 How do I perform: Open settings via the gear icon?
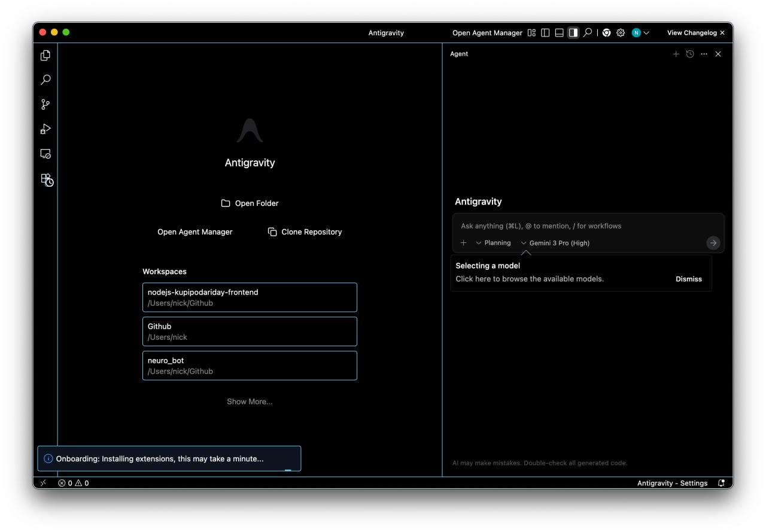pos(621,33)
